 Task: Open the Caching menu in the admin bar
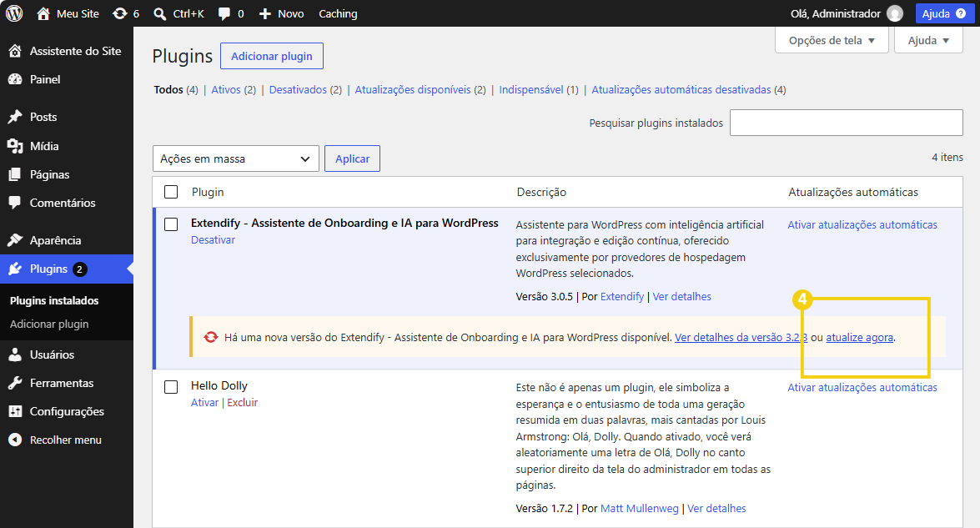coord(338,13)
